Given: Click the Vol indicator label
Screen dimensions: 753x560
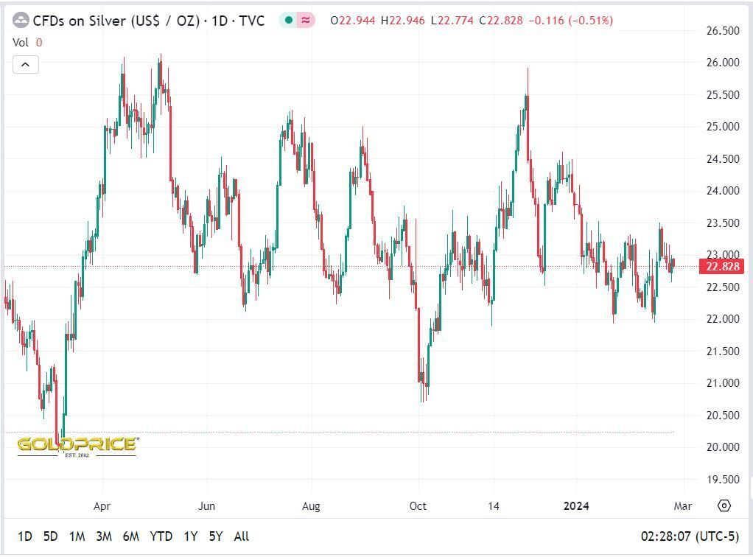Looking at the screenshot, I should pos(21,43).
